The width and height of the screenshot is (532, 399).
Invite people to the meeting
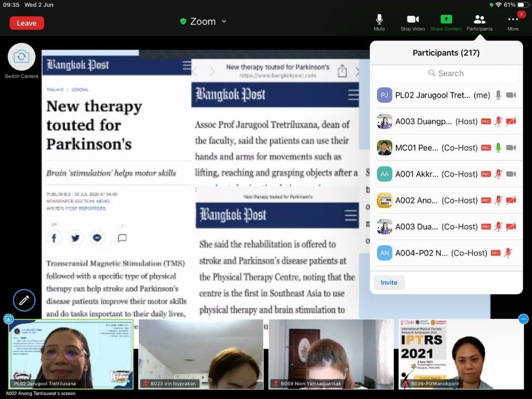(x=389, y=282)
